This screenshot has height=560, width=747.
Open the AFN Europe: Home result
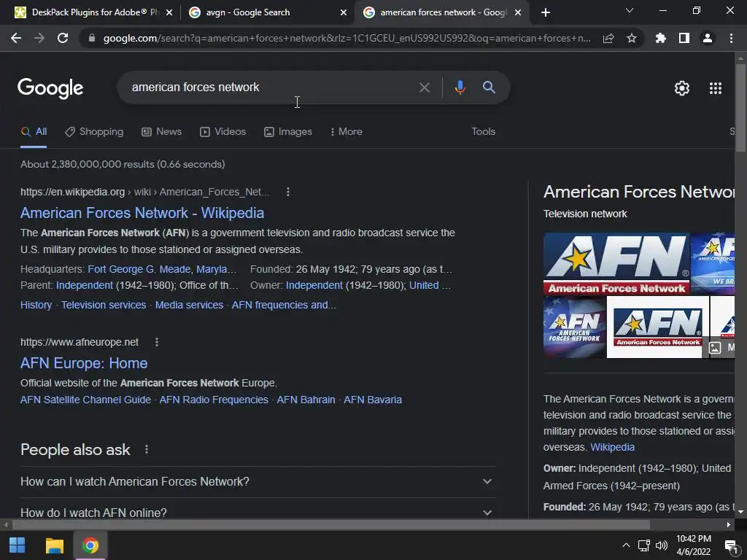coord(84,363)
